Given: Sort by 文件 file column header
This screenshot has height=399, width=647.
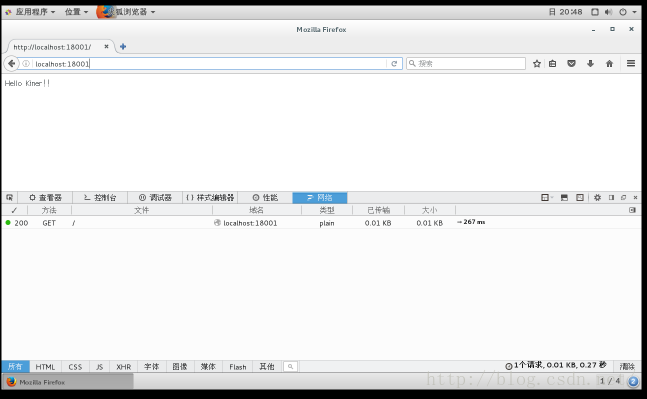Looking at the screenshot, I should [142, 210].
